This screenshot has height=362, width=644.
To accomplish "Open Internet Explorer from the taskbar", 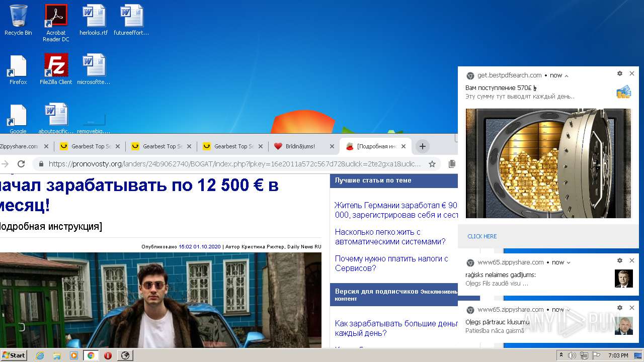I will pos(40,355).
